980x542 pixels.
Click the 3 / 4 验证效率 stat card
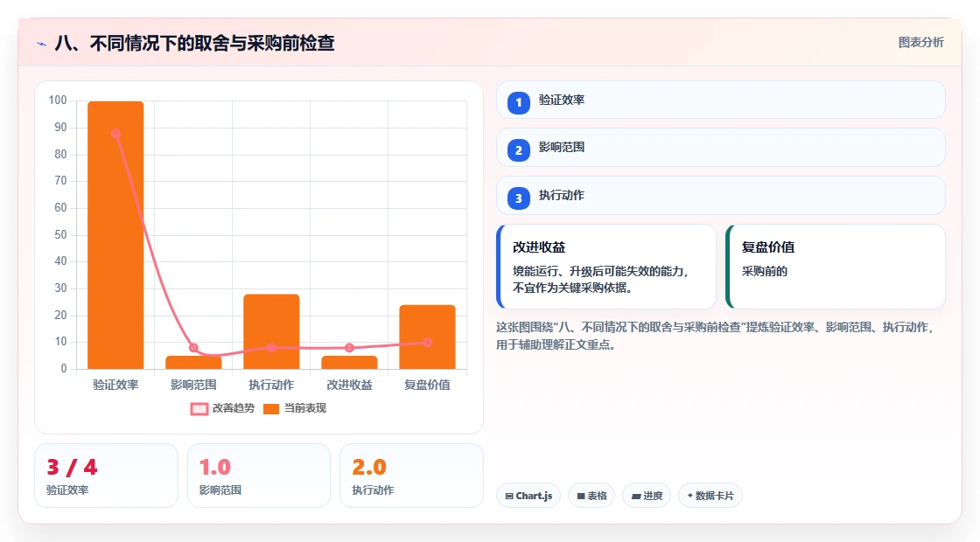(106, 476)
